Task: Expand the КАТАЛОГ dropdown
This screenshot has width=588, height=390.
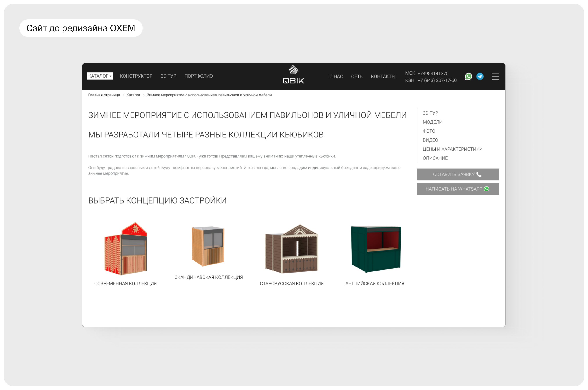Action: (100, 76)
